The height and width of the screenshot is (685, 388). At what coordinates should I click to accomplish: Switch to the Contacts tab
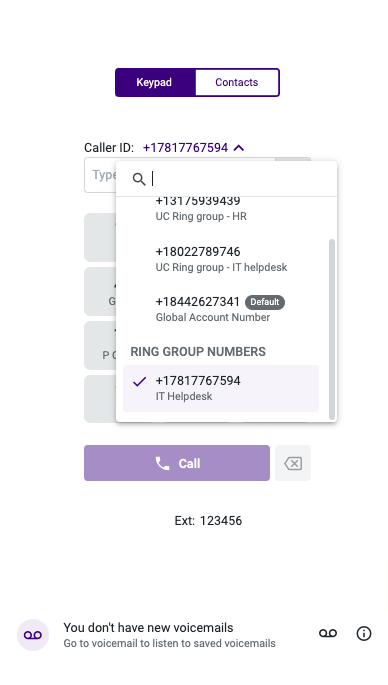(x=237, y=82)
